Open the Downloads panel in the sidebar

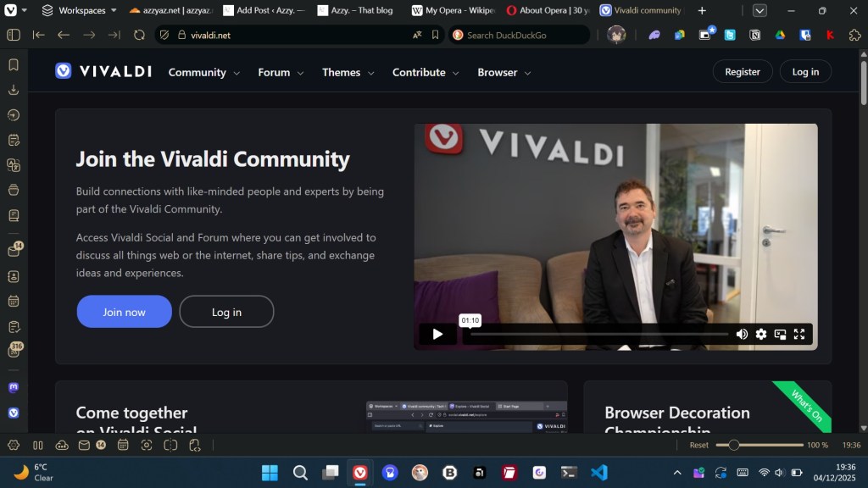14,90
